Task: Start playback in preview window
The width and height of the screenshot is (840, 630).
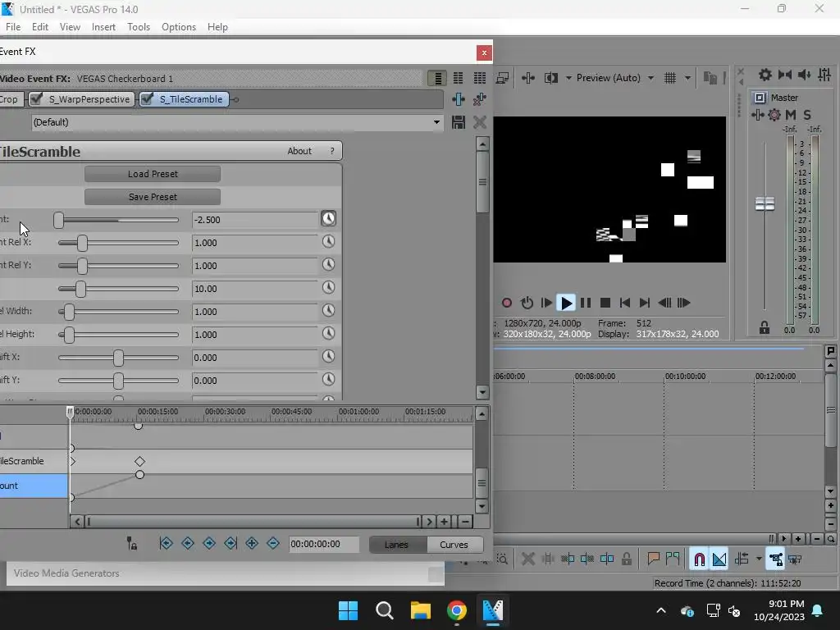Action: point(566,304)
